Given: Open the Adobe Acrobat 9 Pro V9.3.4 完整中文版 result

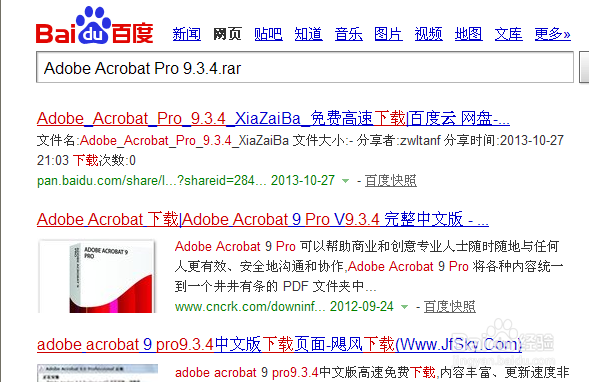Looking at the screenshot, I should point(263,219).
